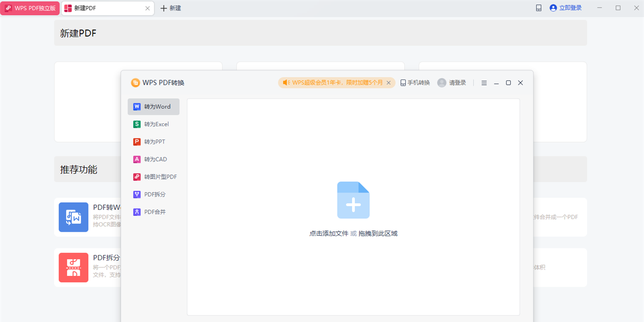Screen dimensions: 644x322
Task: Click the WPS PDF独立版 home tab
Action: tap(30, 8)
